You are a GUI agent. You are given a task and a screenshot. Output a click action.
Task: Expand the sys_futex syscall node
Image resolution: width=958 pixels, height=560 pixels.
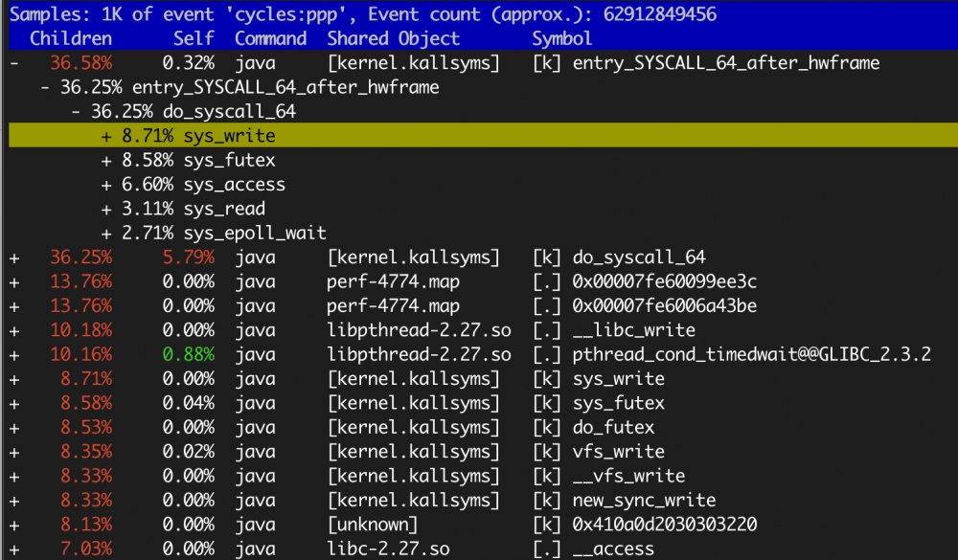[106, 160]
